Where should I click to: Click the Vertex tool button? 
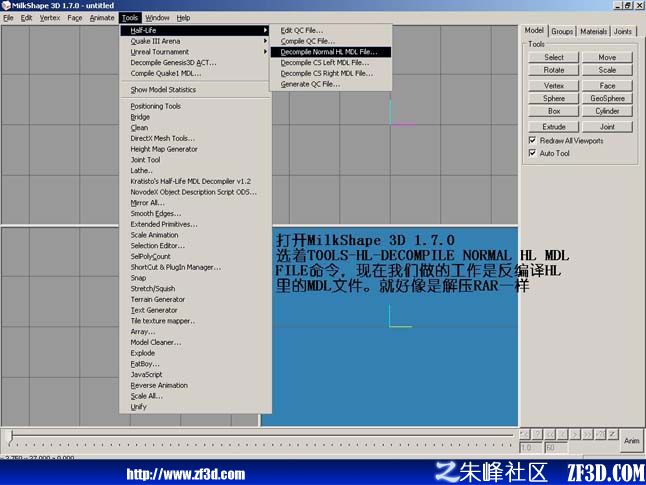554,86
